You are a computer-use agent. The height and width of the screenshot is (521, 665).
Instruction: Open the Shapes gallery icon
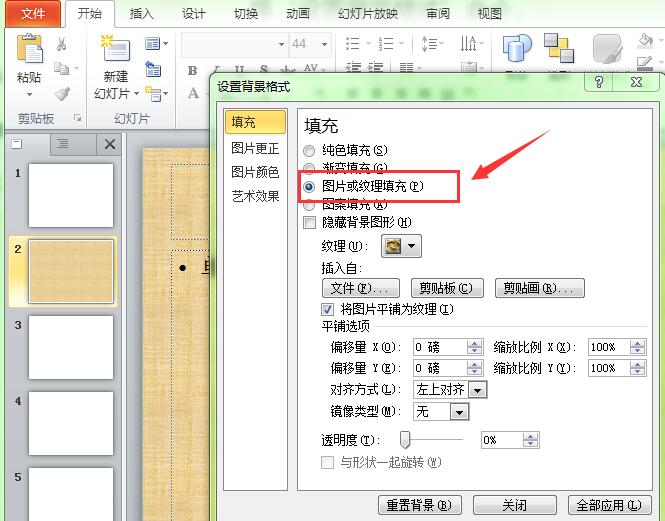coord(517,48)
